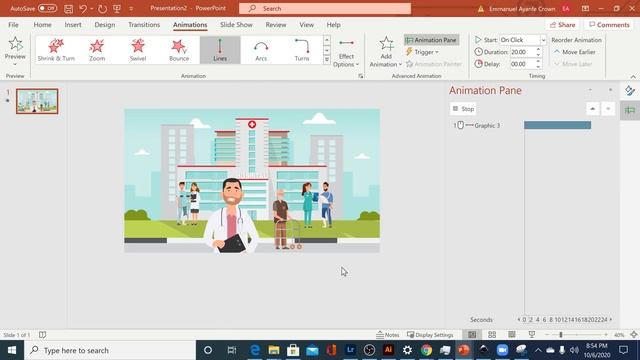
Task: Move animation up arrow in Animation Pane
Action: (593, 109)
